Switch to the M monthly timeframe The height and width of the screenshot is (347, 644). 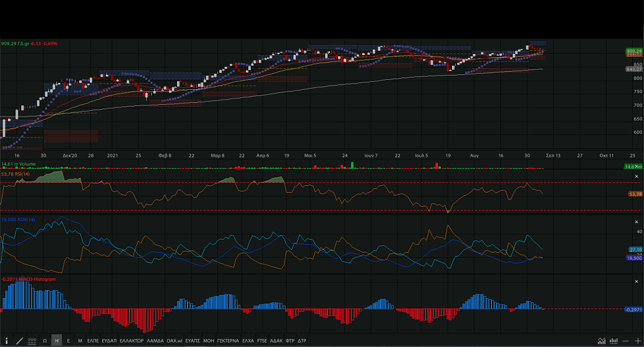click(x=80, y=341)
